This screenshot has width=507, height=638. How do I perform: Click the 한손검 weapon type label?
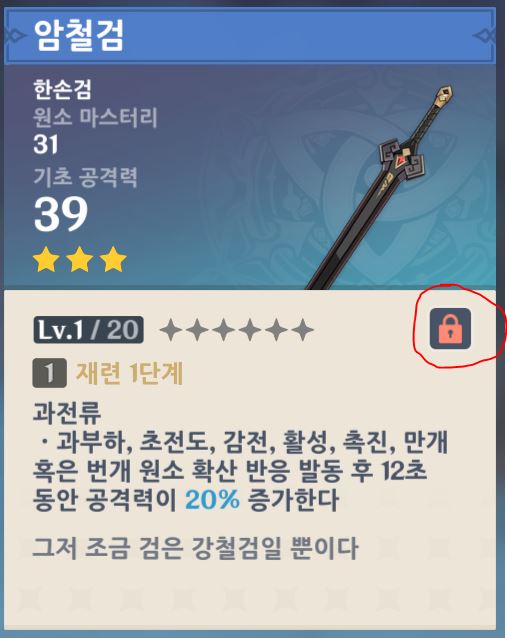point(62,90)
